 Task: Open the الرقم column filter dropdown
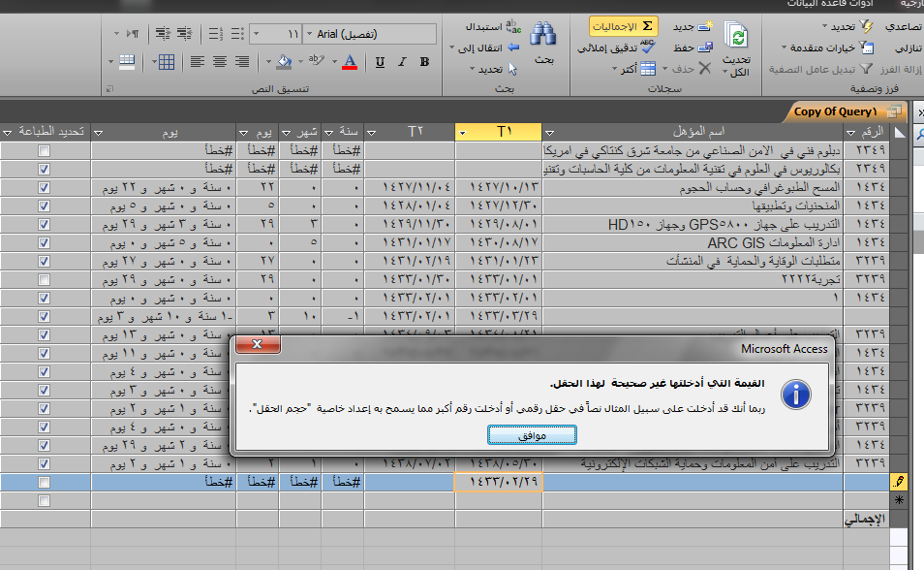pos(851,133)
